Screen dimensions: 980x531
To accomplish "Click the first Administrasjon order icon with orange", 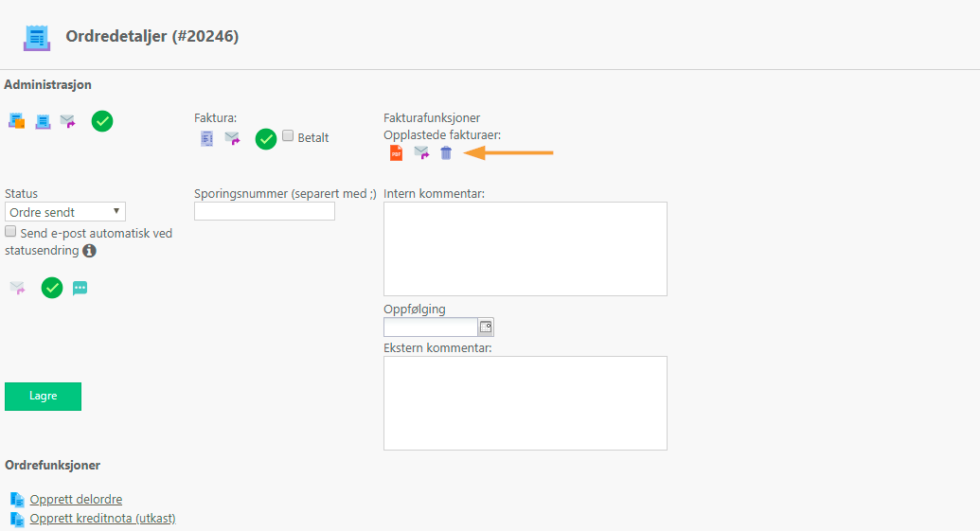I will pyautogui.click(x=16, y=120).
